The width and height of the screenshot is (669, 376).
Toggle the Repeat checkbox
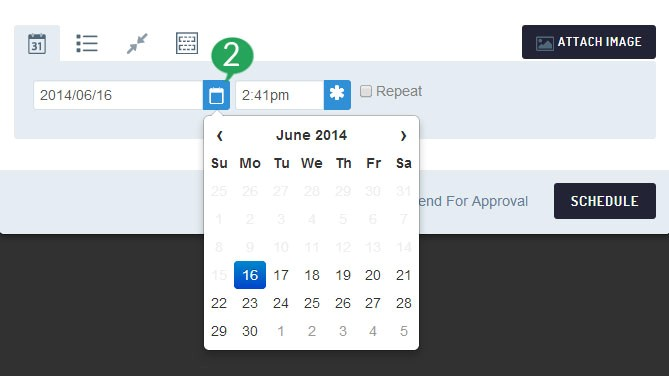(366, 91)
